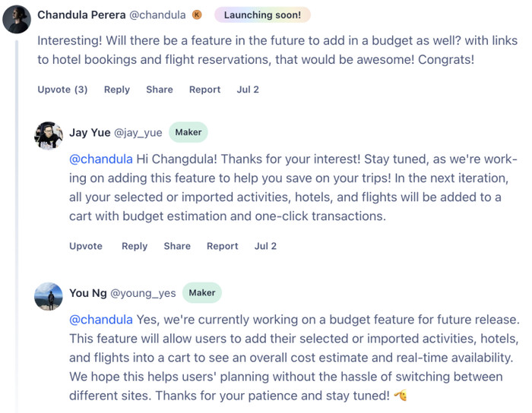Open Jay Yue's profile avatar

click(49, 136)
